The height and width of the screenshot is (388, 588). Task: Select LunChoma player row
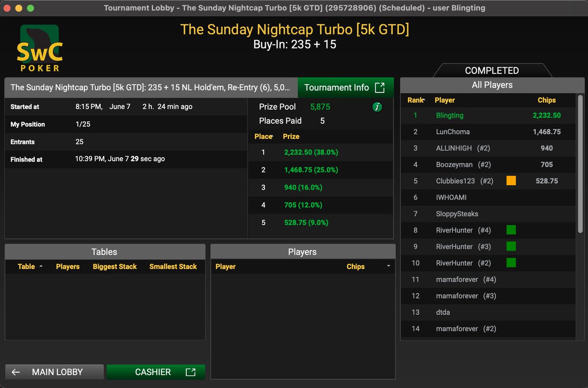tap(488, 132)
